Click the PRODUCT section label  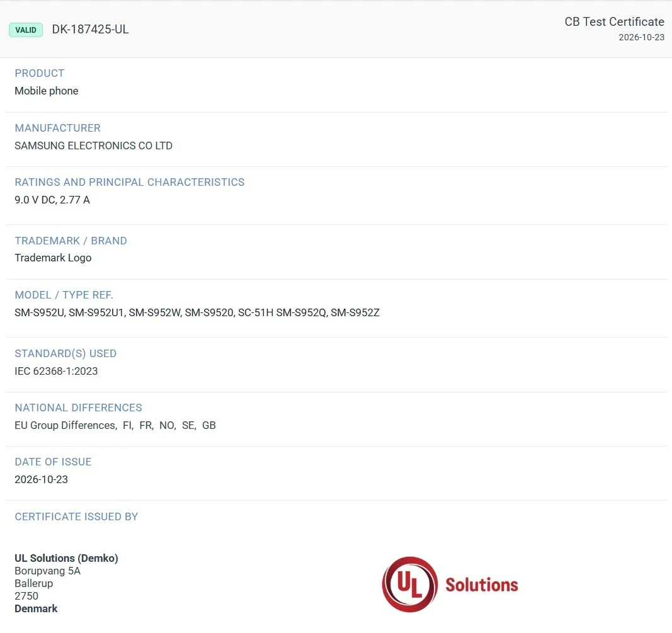coord(40,73)
